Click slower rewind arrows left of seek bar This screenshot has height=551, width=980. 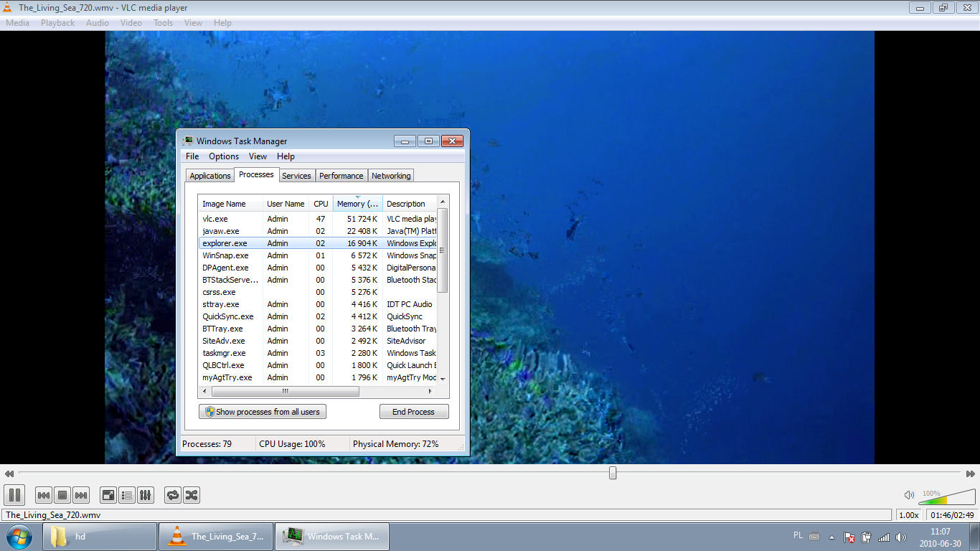tap(9, 474)
